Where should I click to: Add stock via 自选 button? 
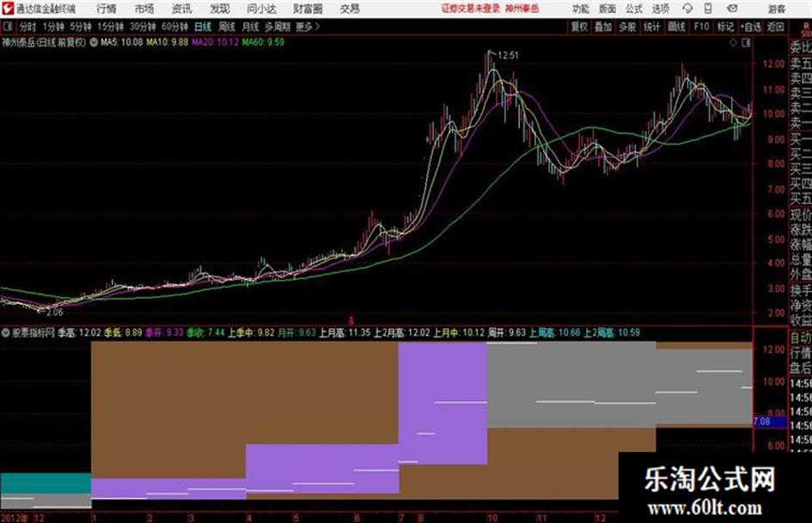(x=751, y=27)
